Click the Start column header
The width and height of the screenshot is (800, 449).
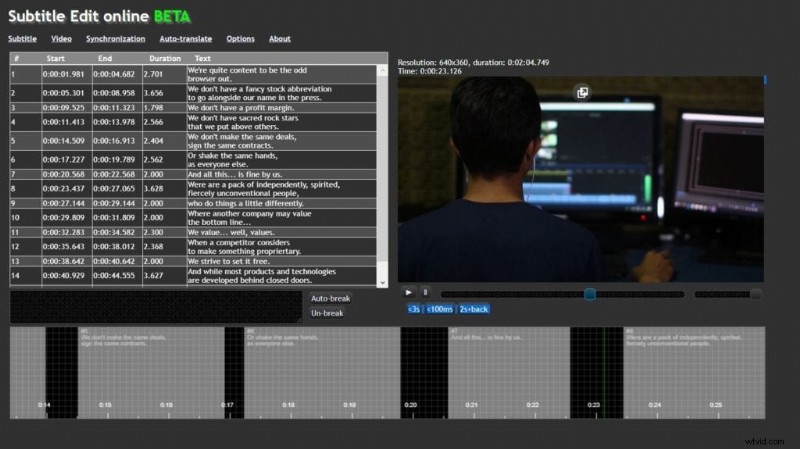pos(56,59)
